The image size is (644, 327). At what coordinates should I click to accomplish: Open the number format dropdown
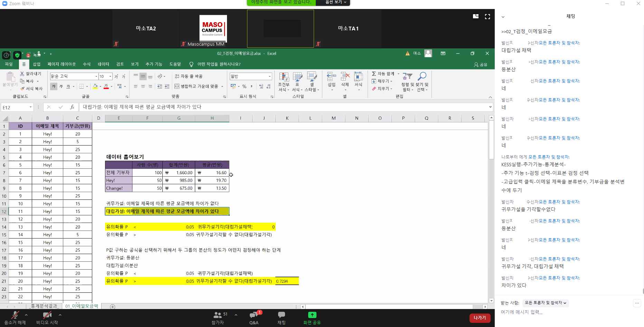click(269, 76)
